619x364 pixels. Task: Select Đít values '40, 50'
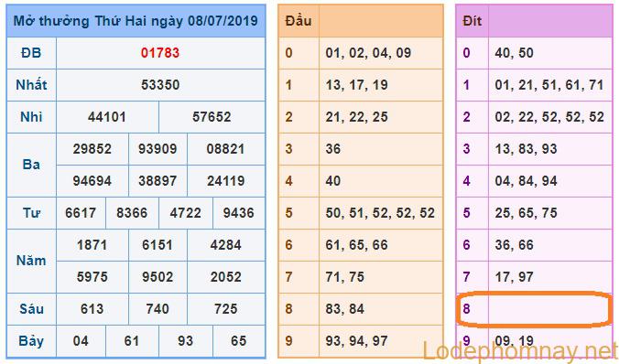[514, 53]
